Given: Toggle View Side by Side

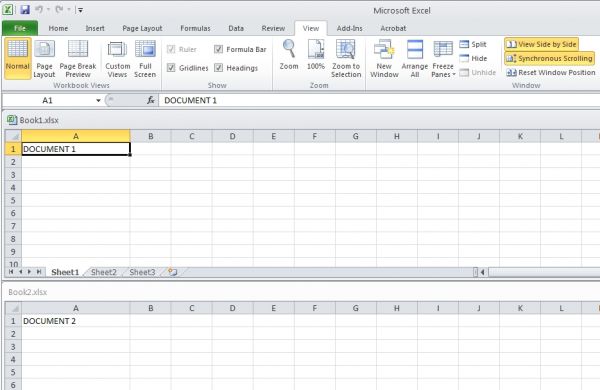Looking at the screenshot, I should tap(541, 44).
